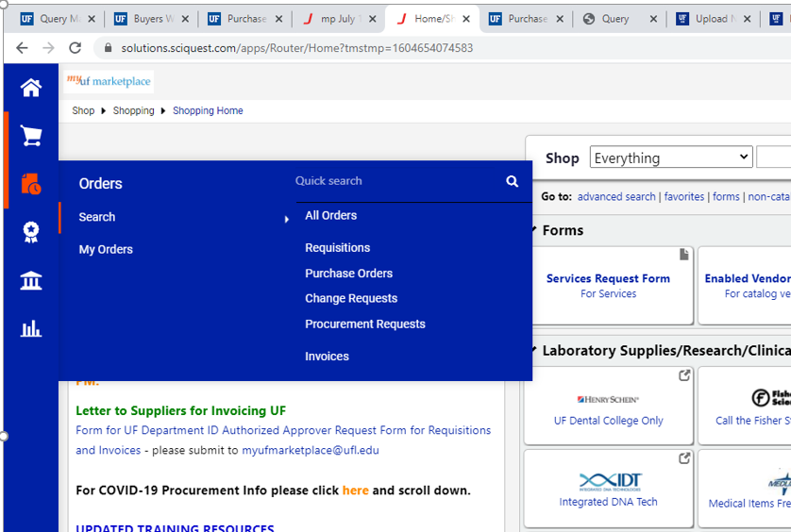Screen dimensions: 791x532
Task: Open the Contracts ribbon sidebar icon
Action: coord(31,232)
